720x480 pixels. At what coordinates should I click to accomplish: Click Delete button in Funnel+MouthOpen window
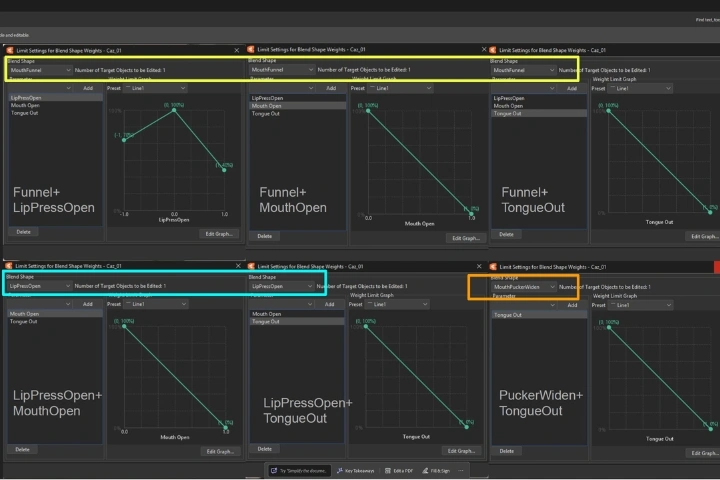pyautogui.click(x=264, y=236)
